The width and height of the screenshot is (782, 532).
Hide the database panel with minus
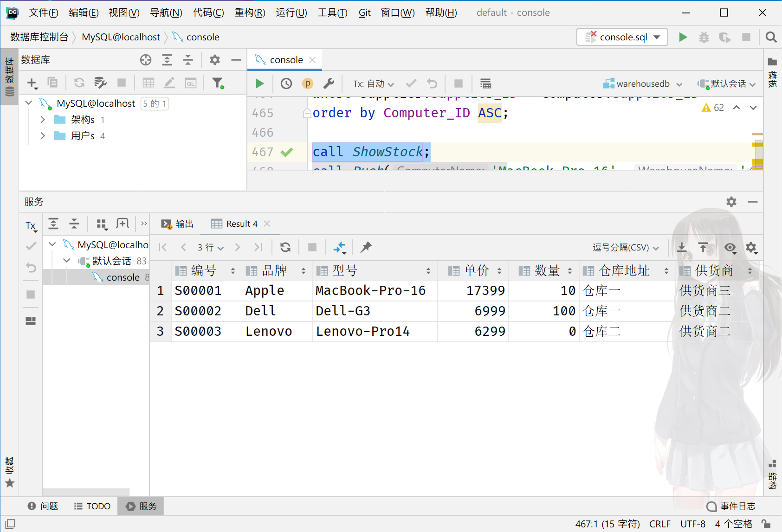pos(236,59)
